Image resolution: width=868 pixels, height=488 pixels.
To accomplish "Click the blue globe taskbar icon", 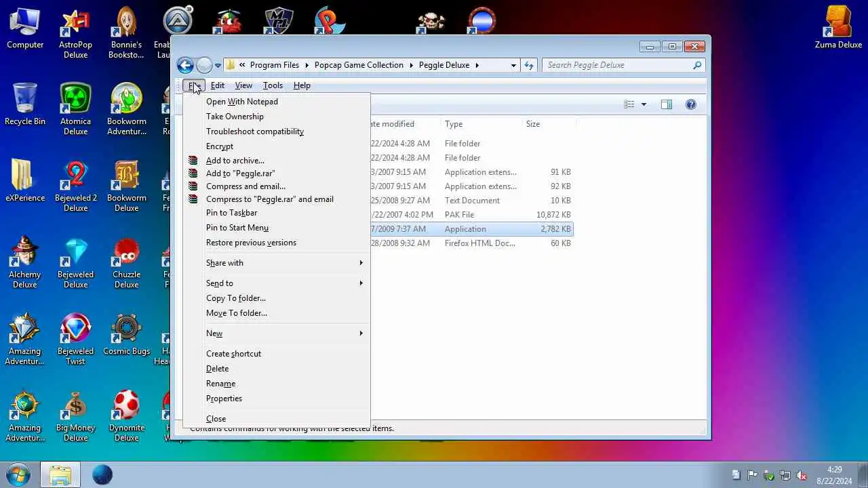I will (x=102, y=474).
